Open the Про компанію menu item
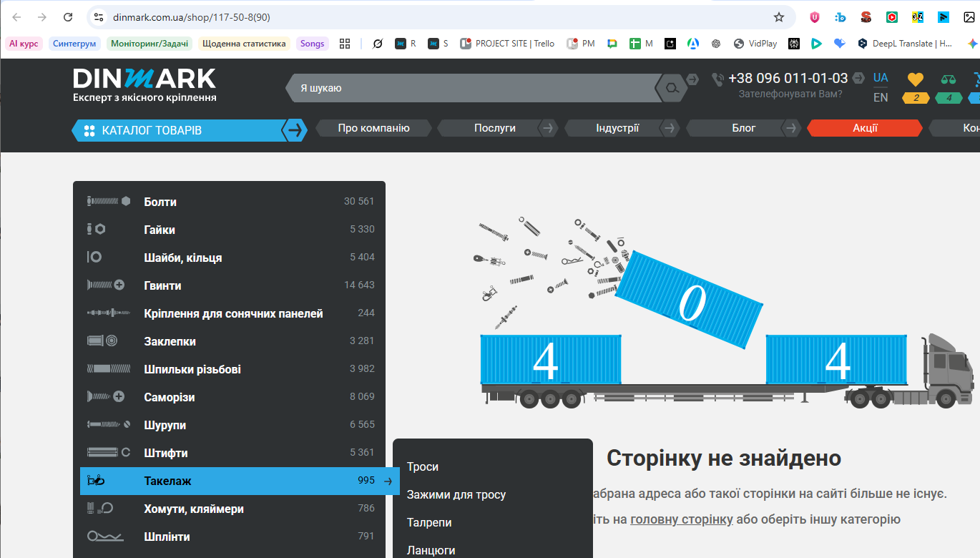The width and height of the screenshot is (980, 558). point(373,128)
